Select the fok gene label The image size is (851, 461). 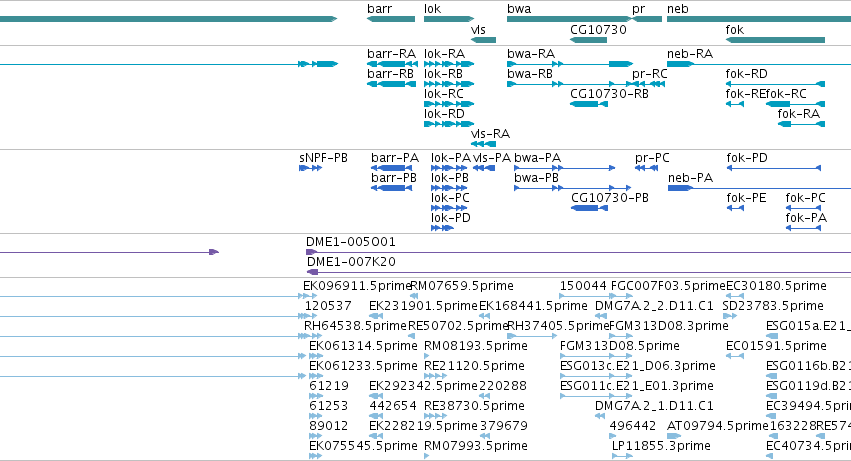[735, 30]
